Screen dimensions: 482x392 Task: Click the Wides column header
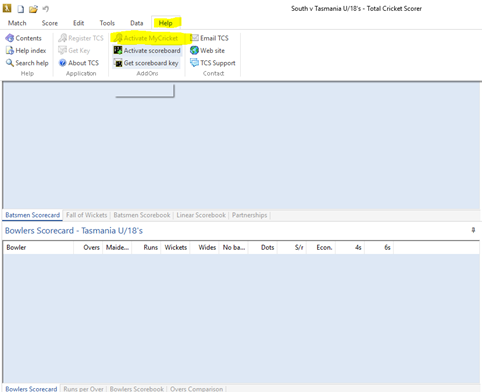pyautogui.click(x=204, y=247)
